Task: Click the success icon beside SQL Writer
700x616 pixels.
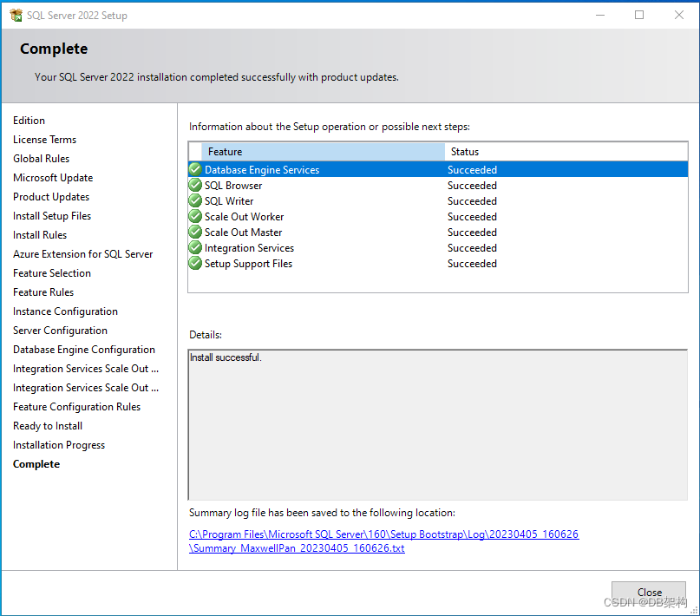Action: pos(194,200)
